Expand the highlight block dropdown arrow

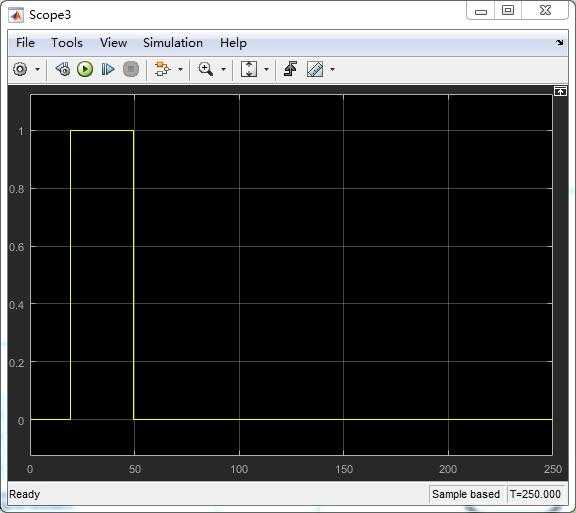[180, 69]
